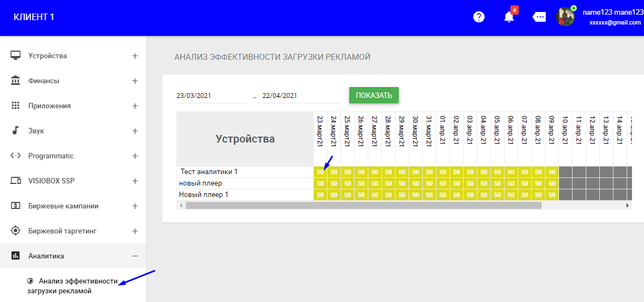The width and height of the screenshot is (644, 302).
Task: Select Биржевые кампании menu item
Action: pyautogui.click(x=63, y=206)
